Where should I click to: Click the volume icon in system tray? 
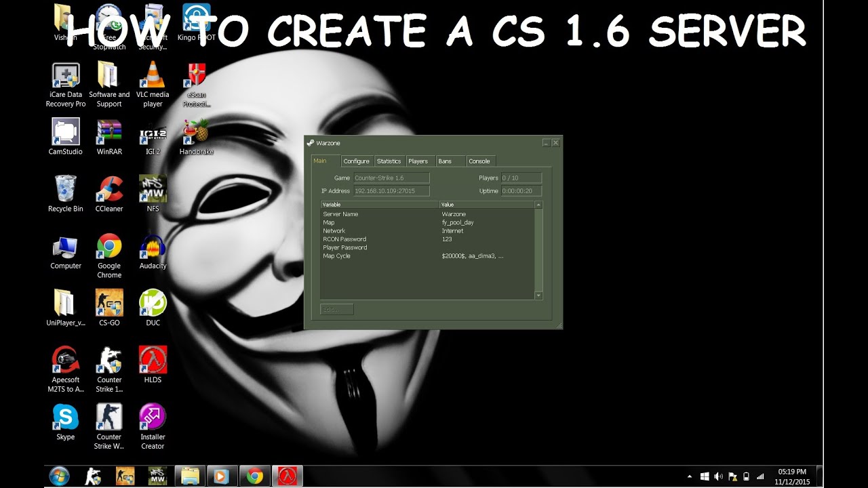(x=718, y=476)
